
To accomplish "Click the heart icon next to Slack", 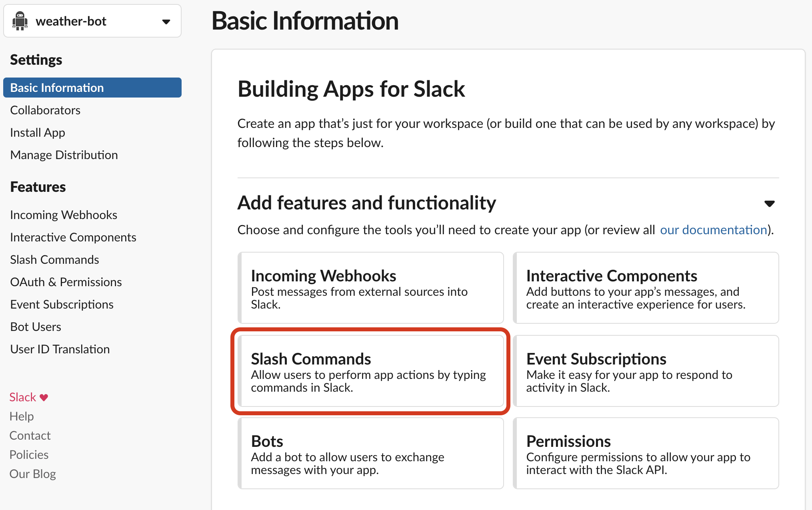I will tap(43, 397).
